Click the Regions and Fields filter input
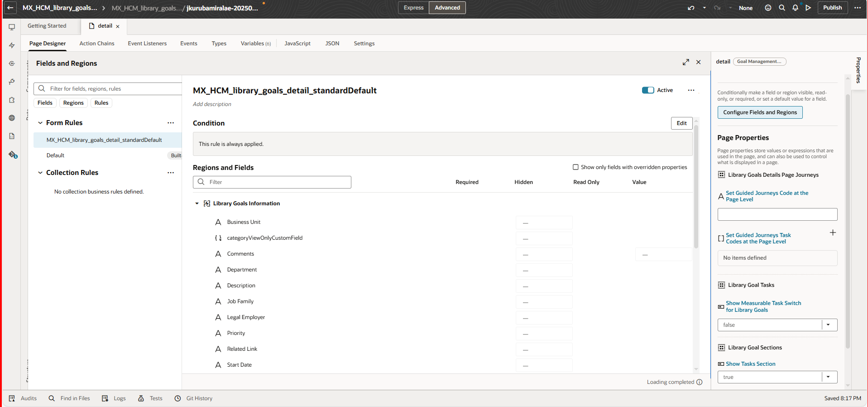 pos(272,182)
